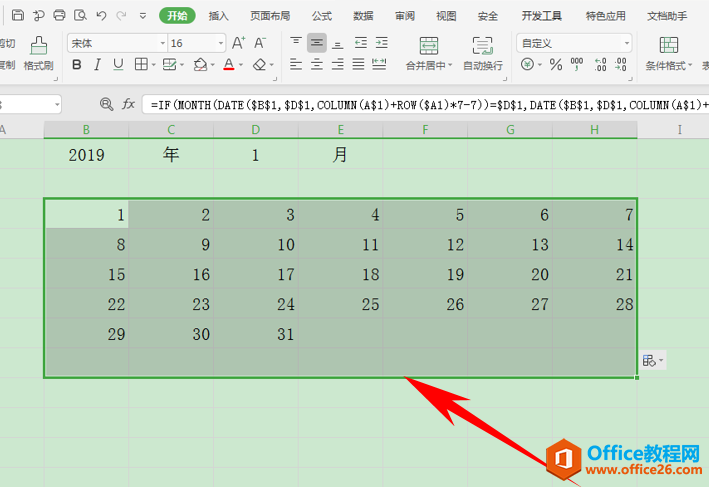Open 开发工具 tab
This screenshot has width=709, height=487.
point(541,16)
